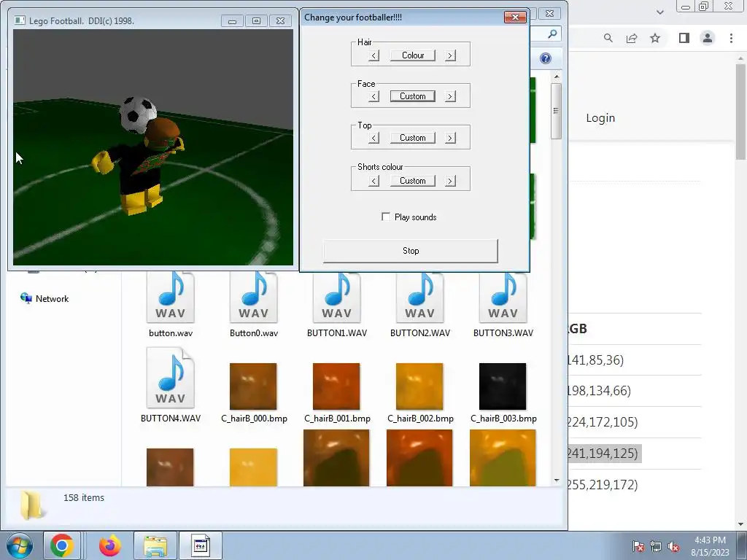Open Chrome from the taskbar
This screenshot has height=560, width=747.
(x=61, y=545)
